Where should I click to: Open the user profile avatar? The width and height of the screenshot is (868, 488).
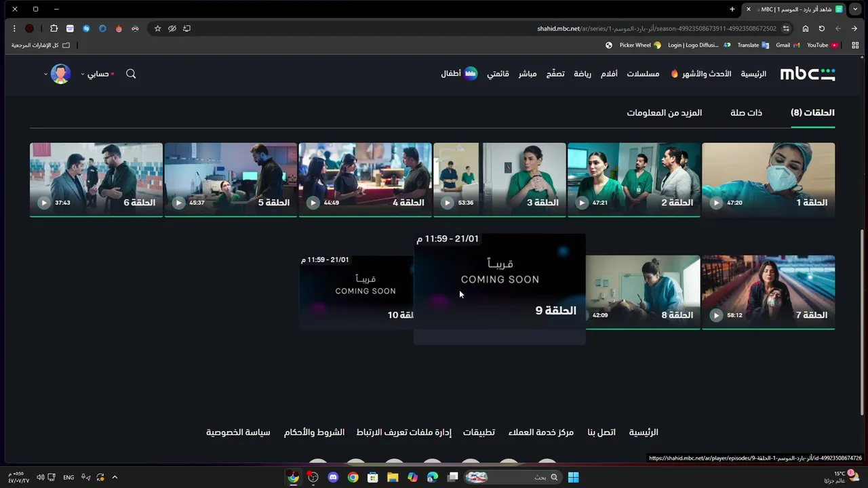point(60,74)
